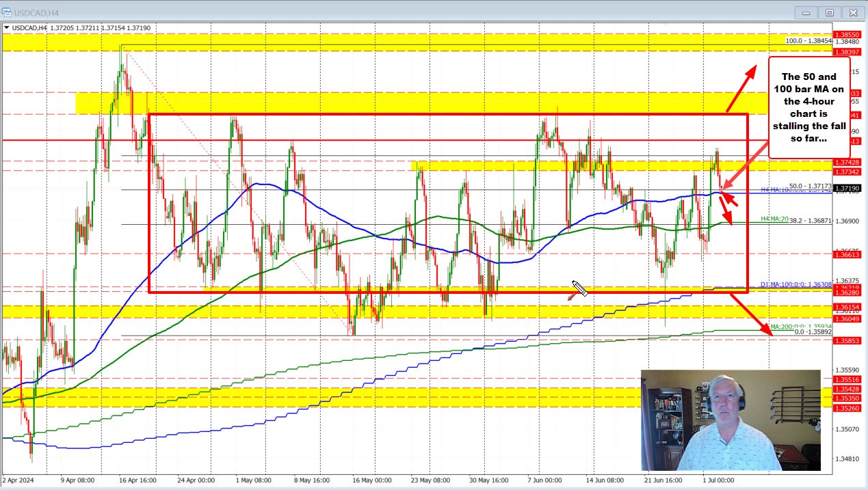Click the chart icon in the title bar
The image size is (868, 490).
coord(8,12)
